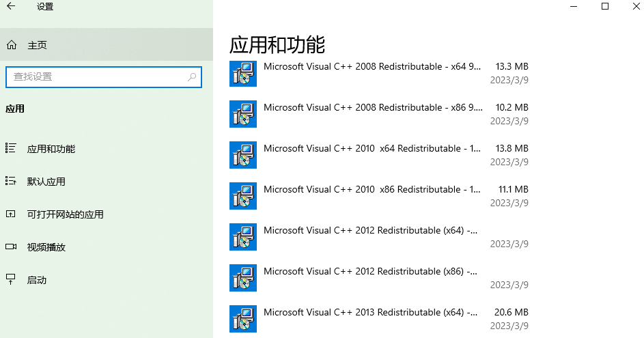The image size is (644, 338).
Task: Minimize the 设置 window
Action: coord(574,6)
